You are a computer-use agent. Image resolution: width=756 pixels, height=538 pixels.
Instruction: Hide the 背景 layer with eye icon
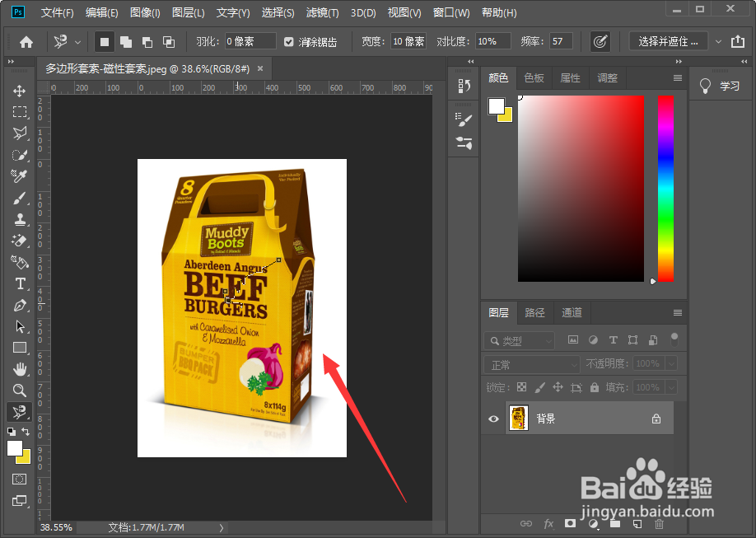click(x=493, y=419)
